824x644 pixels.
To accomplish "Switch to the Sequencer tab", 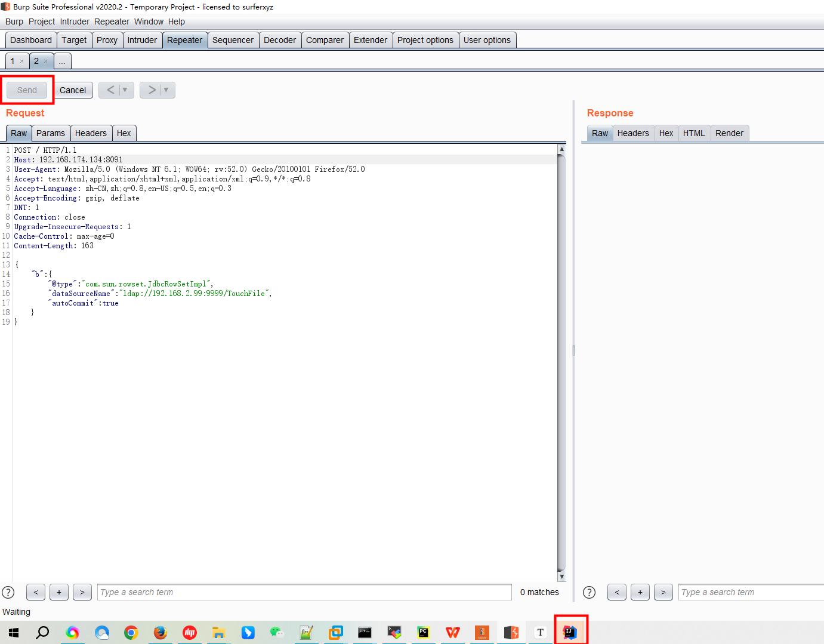I will 233,40.
